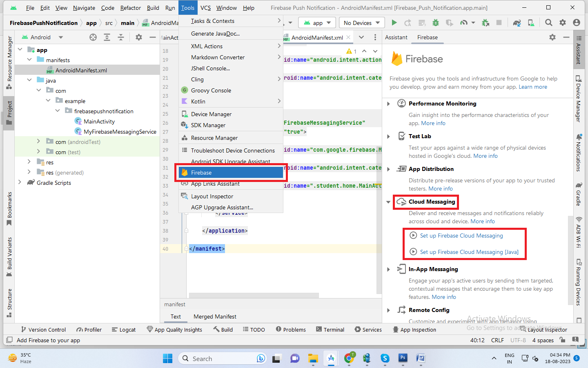
Task: Select Firebase in the Tools menu
Action: click(231, 173)
